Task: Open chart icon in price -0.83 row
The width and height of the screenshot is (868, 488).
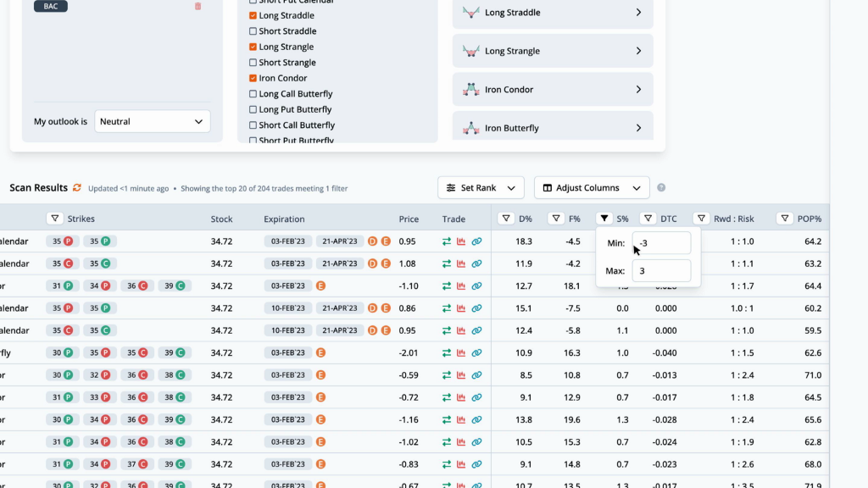Action: (461, 464)
